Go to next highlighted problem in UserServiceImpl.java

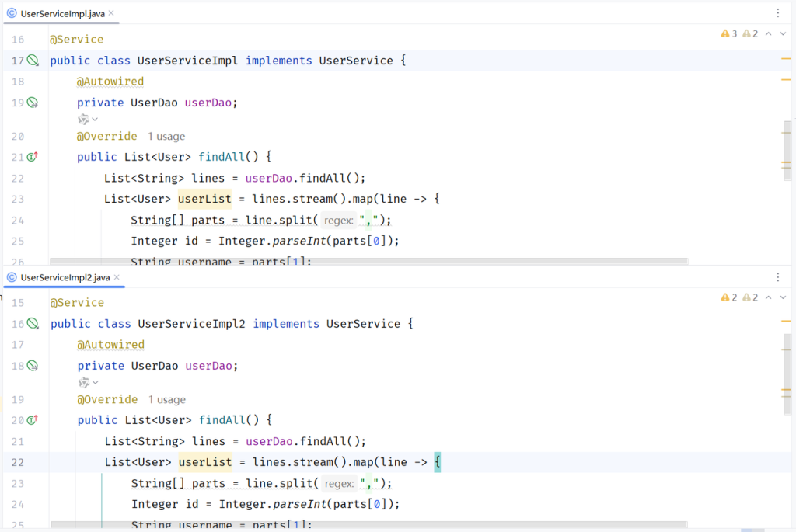pyautogui.click(x=784, y=34)
